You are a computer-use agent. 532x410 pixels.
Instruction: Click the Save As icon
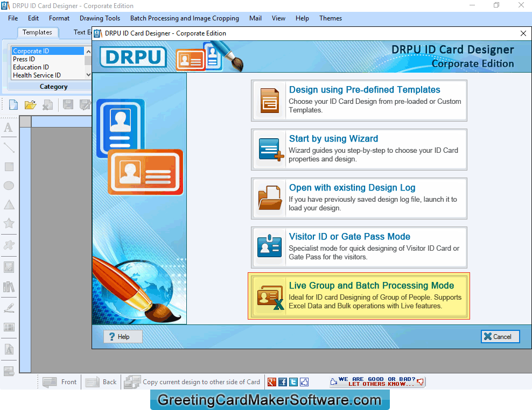point(85,105)
